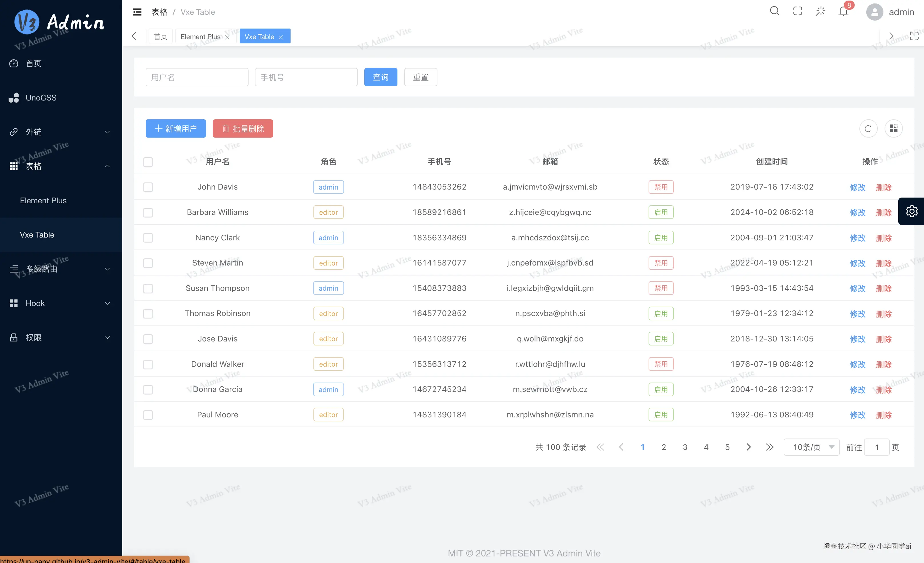Click the 新增用户 button
This screenshot has height=563, width=924.
point(175,128)
